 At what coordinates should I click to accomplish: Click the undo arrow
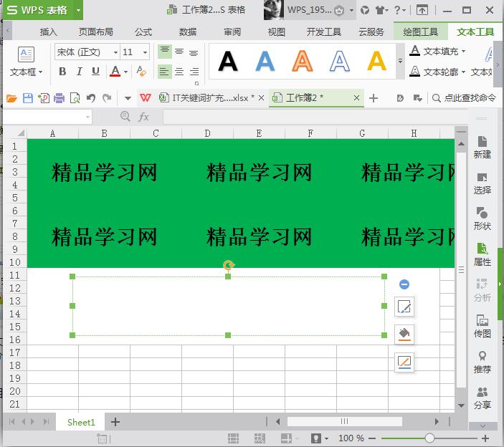91,98
